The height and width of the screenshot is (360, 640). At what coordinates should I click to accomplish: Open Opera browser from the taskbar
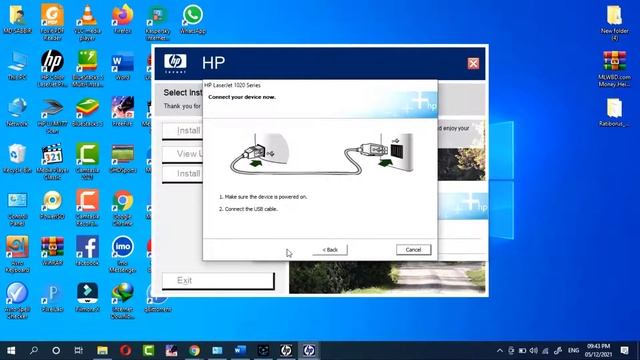[x=125, y=350]
